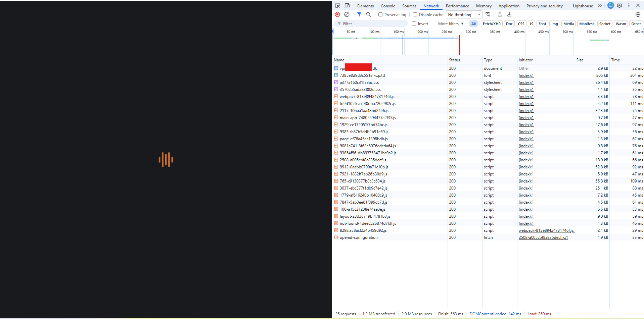Enable the Preserve log checkbox
This screenshot has height=319, width=644.
tap(380, 14)
